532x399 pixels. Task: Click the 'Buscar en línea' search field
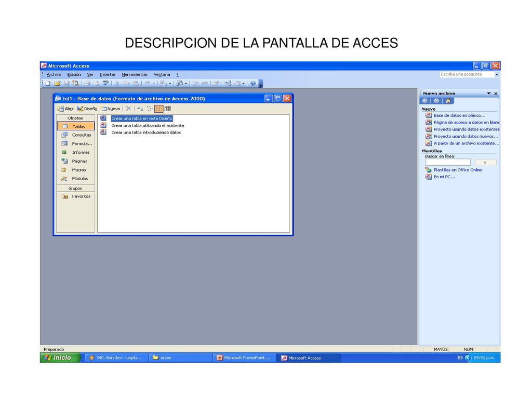tap(448, 163)
